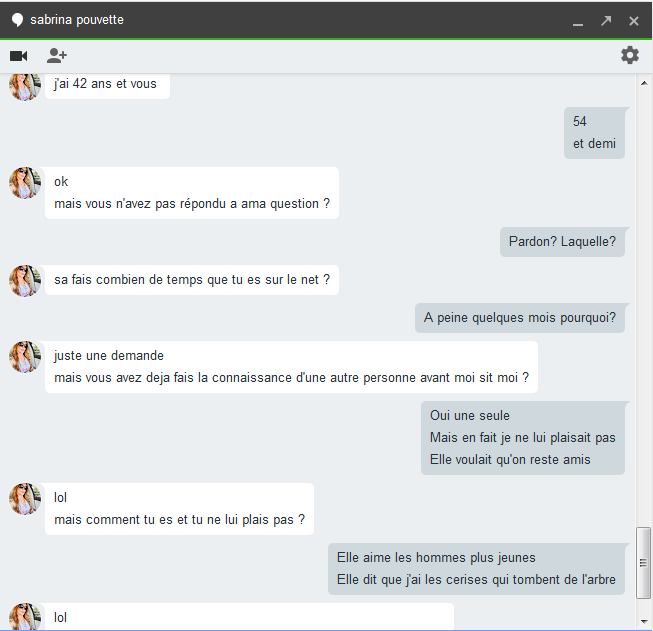Click the avatar next to the "ok" message

coord(25,183)
